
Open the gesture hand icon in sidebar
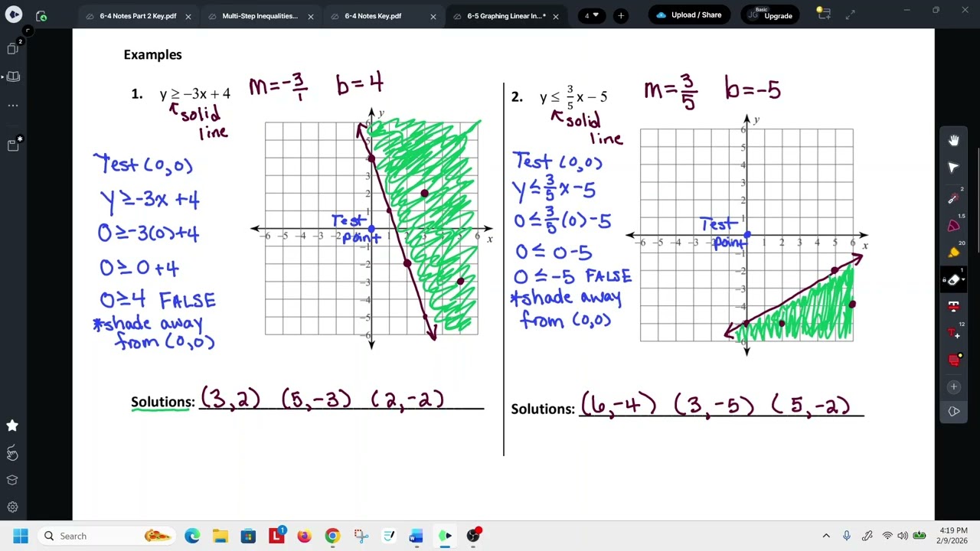click(x=12, y=453)
